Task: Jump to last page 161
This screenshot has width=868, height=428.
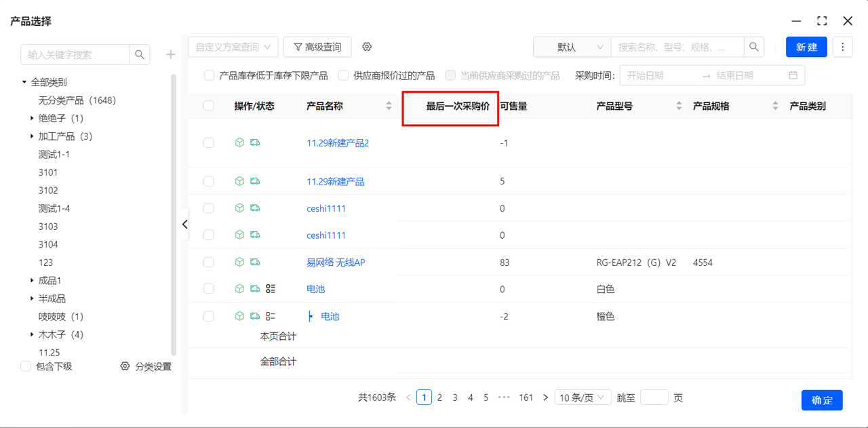Action: click(x=526, y=397)
